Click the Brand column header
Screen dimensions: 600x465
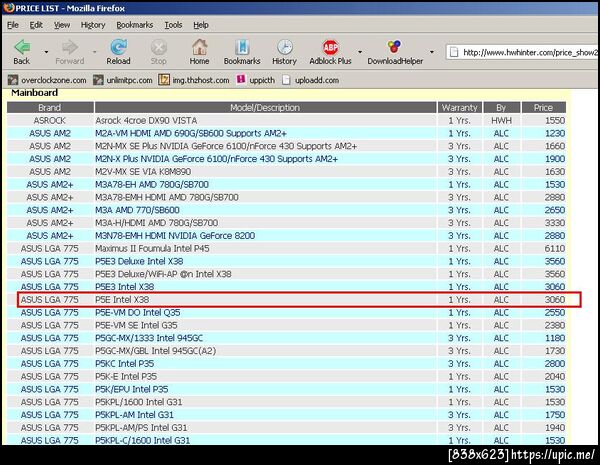click(x=50, y=108)
